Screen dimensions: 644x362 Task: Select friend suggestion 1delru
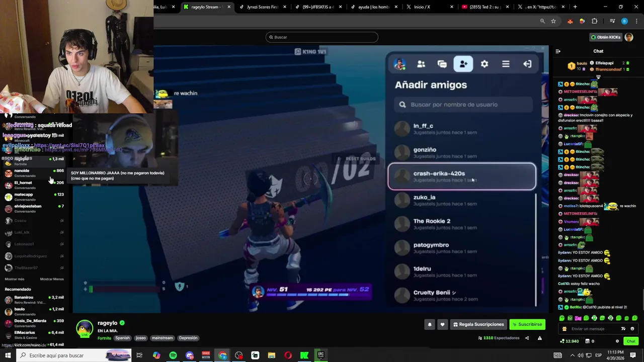pyautogui.click(x=462, y=271)
